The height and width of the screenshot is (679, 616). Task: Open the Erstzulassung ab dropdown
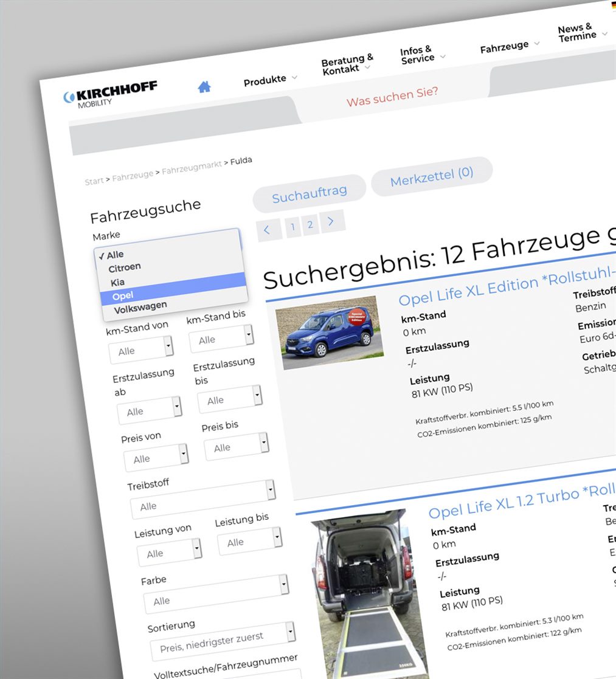tap(150, 410)
